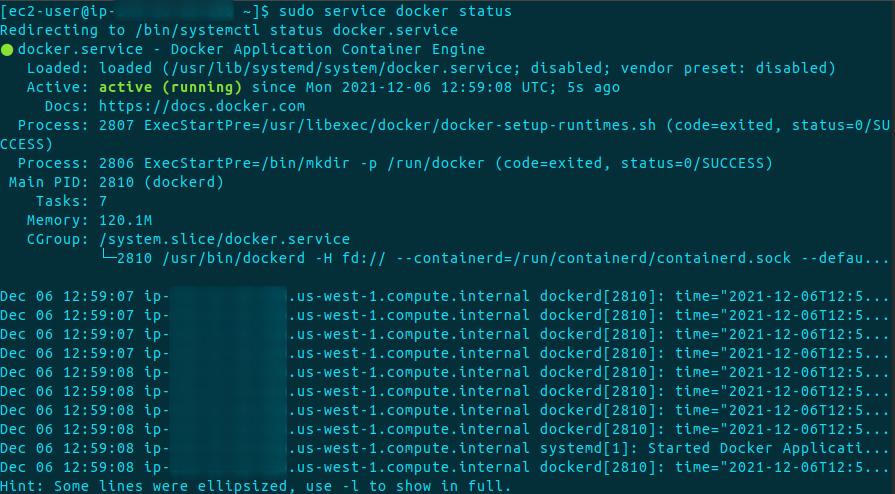Click 'systemd[1]: Started Docker Applicati...' log line
Image resolution: width=895 pixels, height=494 pixels.
(445, 448)
